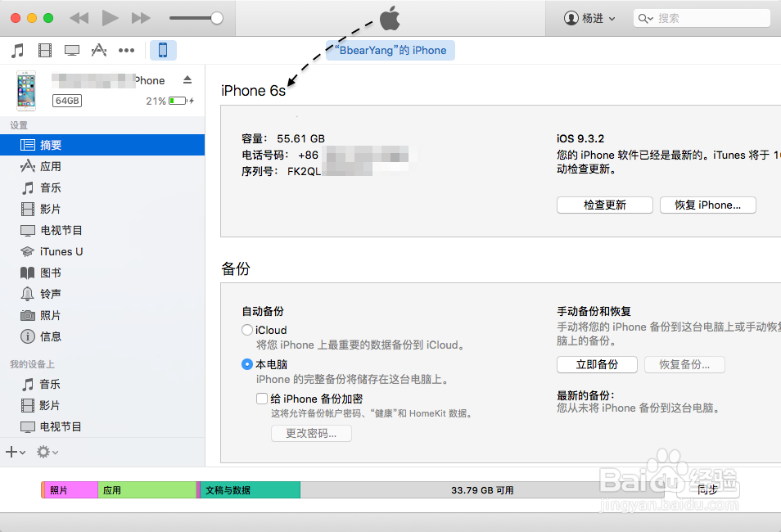Viewport: 781px width, 532px height.
Task: Open the 铃声 (Ringtones) section
Action: [49, 294]
